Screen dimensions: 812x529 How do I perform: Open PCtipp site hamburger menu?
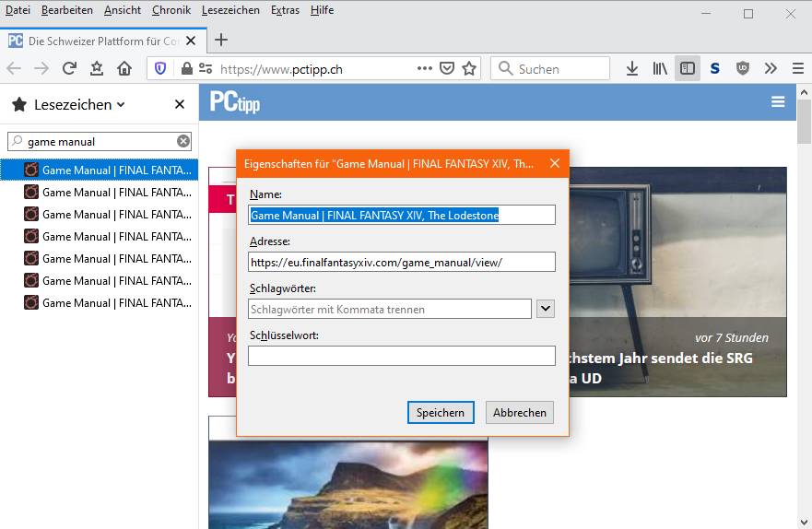[x=778, y=102]
